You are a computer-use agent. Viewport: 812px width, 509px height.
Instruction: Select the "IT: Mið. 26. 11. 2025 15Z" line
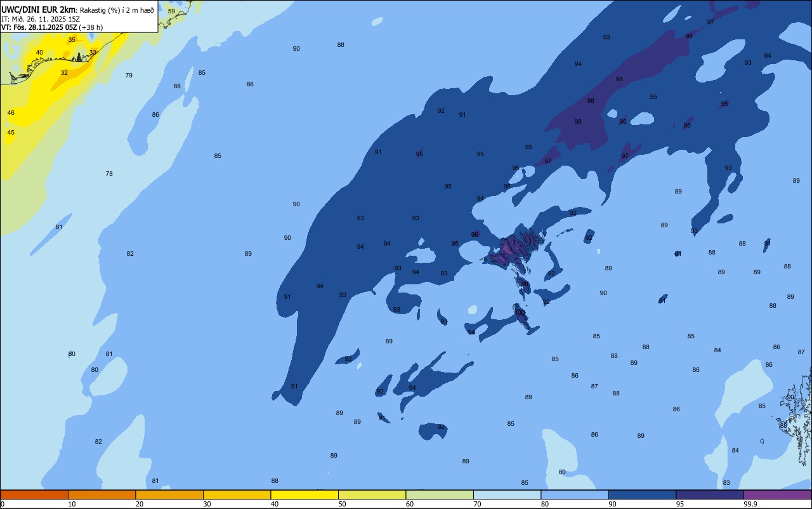pyautogui.click(x=41, y=18)
